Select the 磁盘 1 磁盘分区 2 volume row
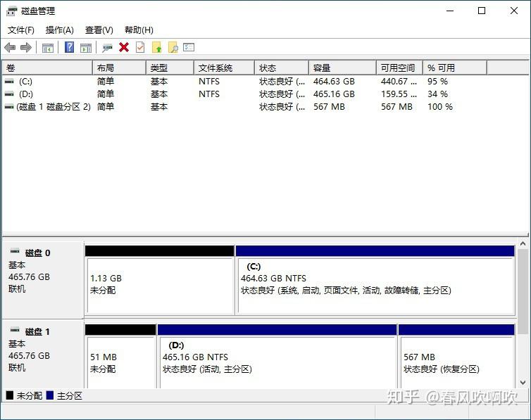This screenshot has height=420, width=531. 244,107
